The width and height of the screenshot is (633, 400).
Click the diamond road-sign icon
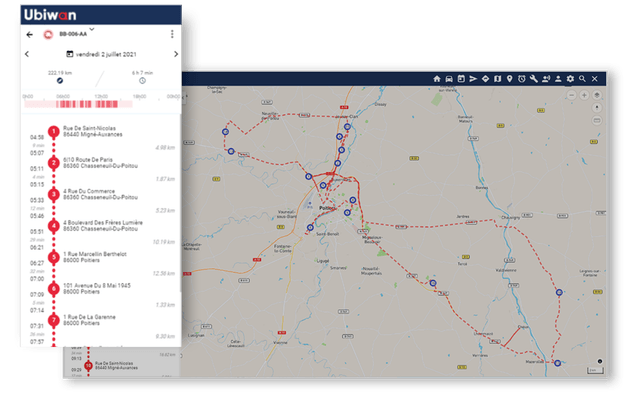point(485,79)
